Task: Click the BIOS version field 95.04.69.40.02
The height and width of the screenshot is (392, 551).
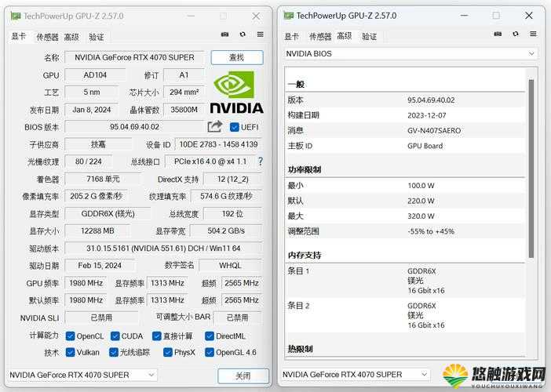Action: (134, 127)
